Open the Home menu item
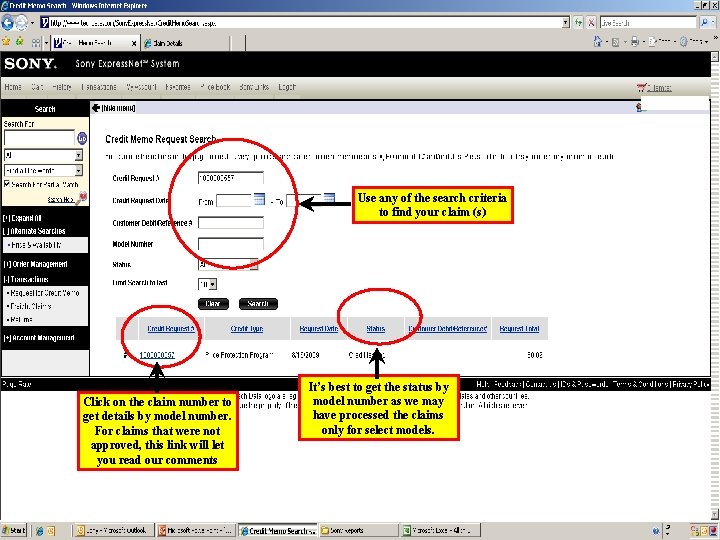Viewport: 720px width, 540px height. pyautogui.click(x=13, y=87)
